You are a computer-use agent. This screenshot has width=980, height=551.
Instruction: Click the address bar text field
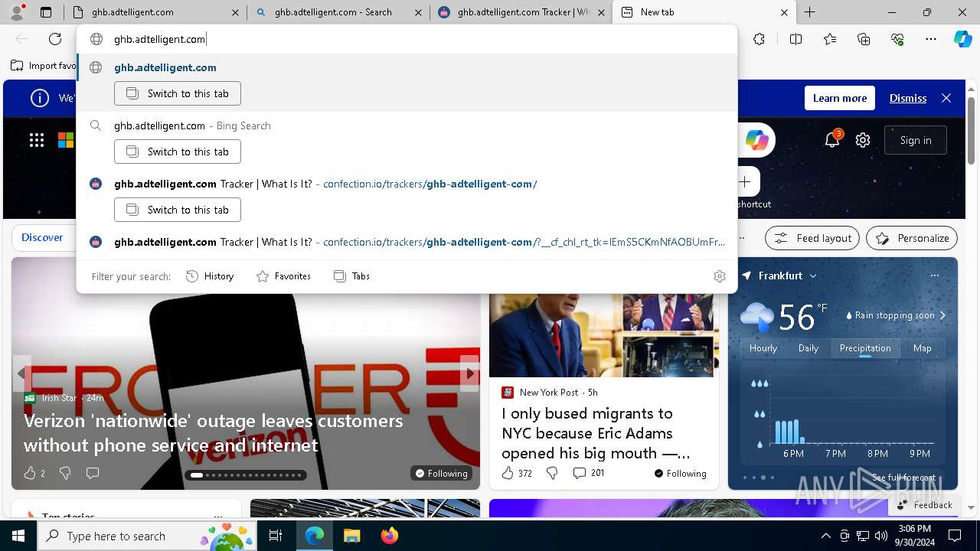(x=407, y=39)
